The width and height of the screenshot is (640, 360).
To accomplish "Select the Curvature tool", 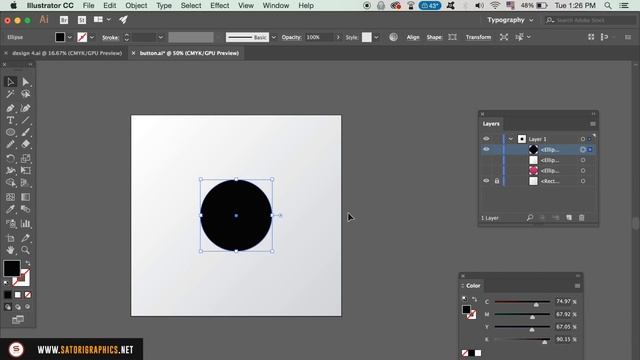I will [25, 108].
